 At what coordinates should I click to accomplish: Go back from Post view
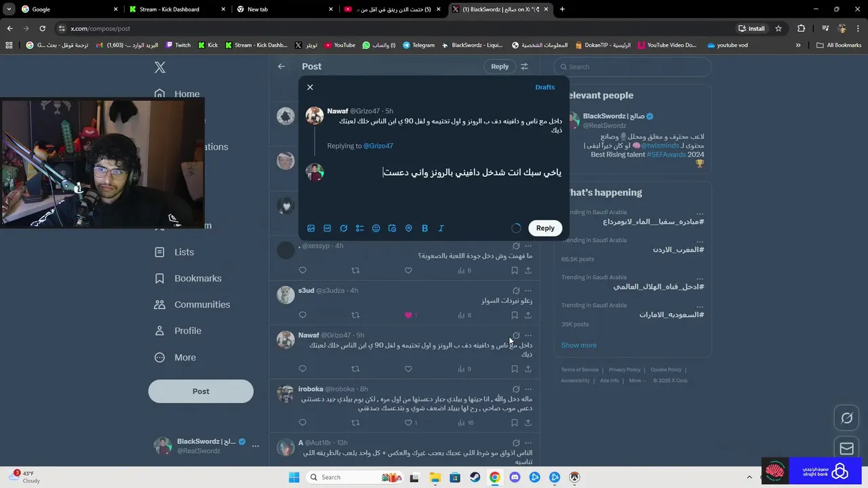click(281, 66)
